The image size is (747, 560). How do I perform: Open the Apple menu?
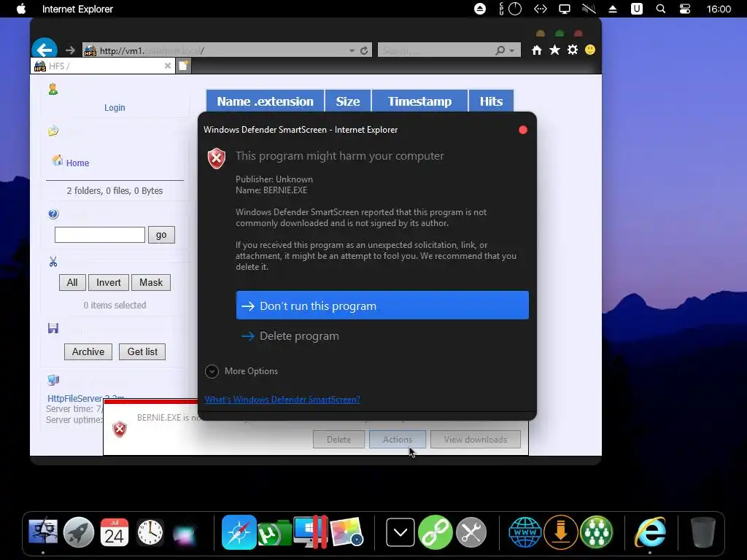[21, 9]
